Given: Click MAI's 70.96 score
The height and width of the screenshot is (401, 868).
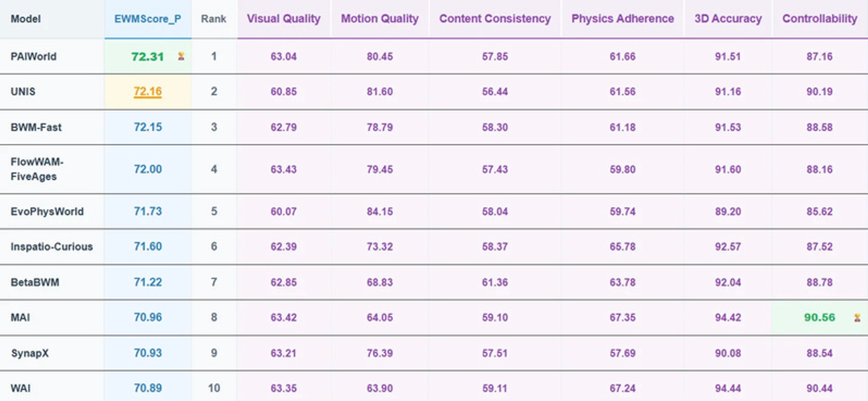Looking at the screenshot, I should click(x=148, y=318).
